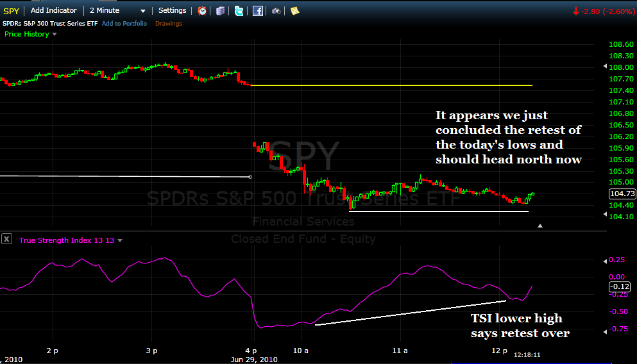Close the True Strength Index panel with X
This screenshot has width=637, height=364.
6,239
